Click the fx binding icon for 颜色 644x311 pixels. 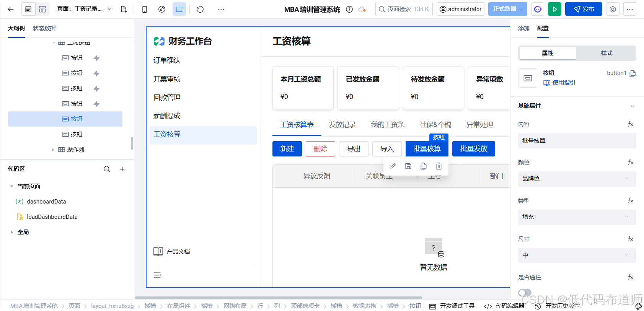(x=630, y=162)
